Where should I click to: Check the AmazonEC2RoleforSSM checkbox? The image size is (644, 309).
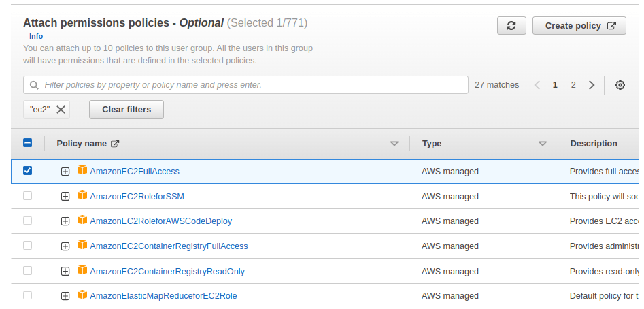pos(27,195)
